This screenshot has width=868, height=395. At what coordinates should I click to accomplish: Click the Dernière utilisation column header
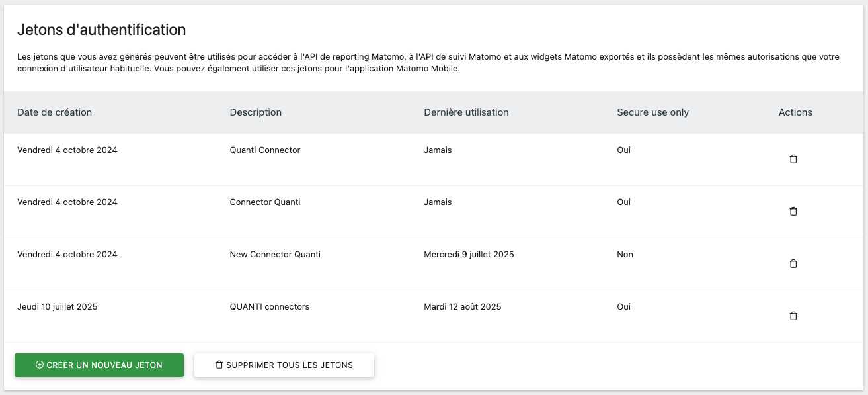pos(466,112)
